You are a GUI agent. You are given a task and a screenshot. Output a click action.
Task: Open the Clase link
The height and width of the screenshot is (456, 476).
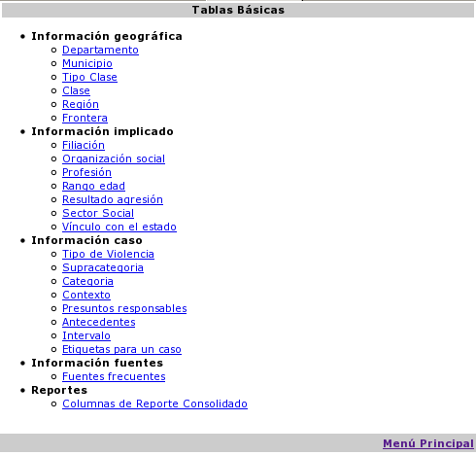click(x=76, y=90)
